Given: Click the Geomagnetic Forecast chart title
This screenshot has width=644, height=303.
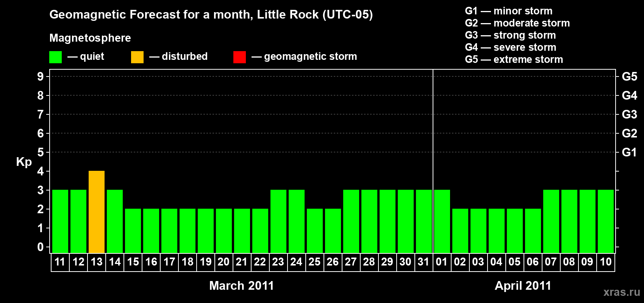Looking at the screenshot, I should 211,14.
